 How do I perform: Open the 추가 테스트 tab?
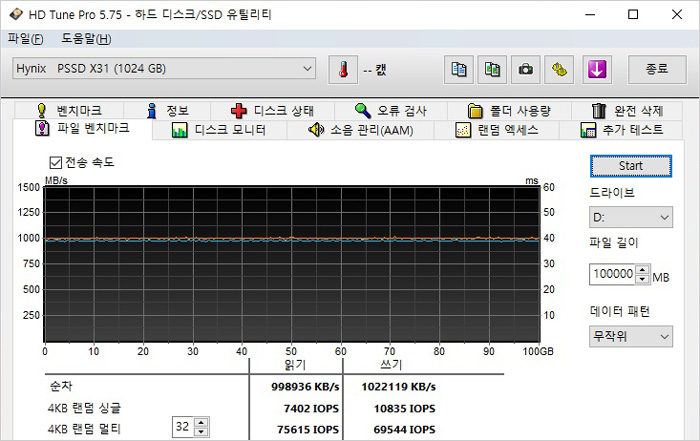[x=621, y=130]
